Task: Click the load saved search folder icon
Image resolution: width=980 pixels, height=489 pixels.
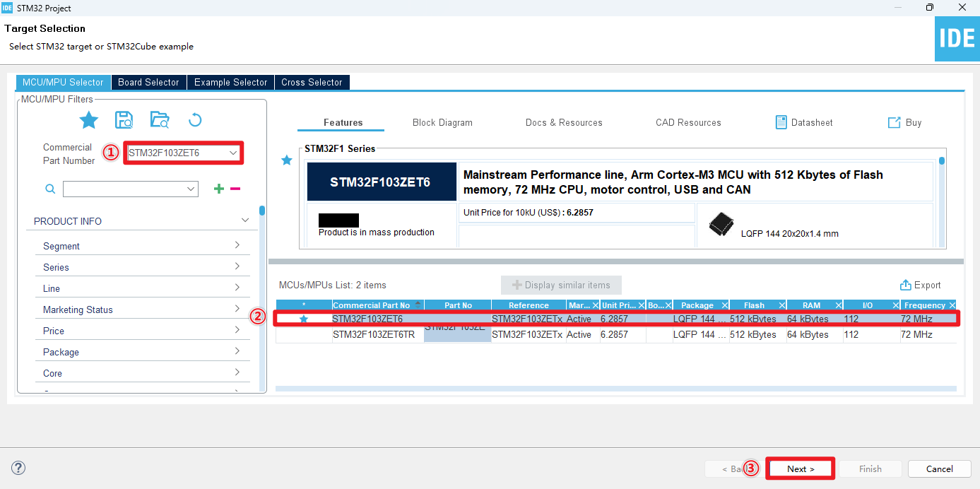Action: click(x=160, y=120)
